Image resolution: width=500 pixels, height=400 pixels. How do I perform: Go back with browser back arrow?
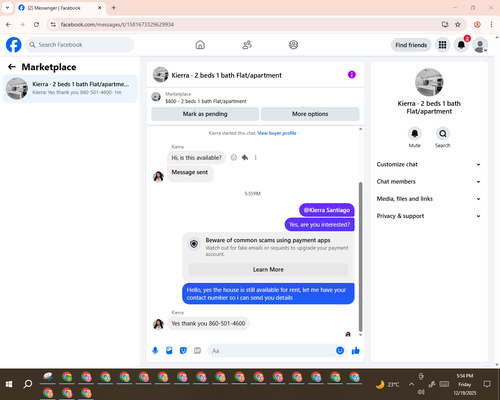pos(8,24)
